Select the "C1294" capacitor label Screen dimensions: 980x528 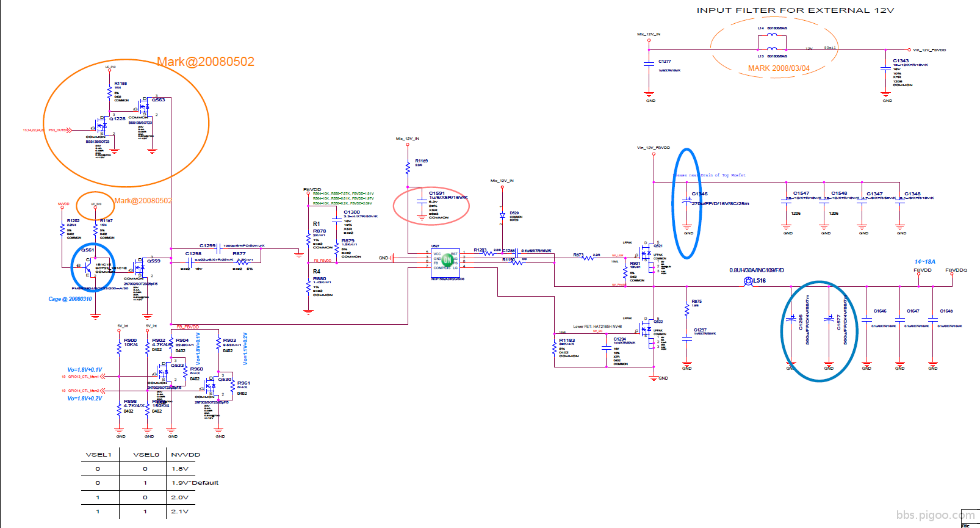(x=620, y=339)
